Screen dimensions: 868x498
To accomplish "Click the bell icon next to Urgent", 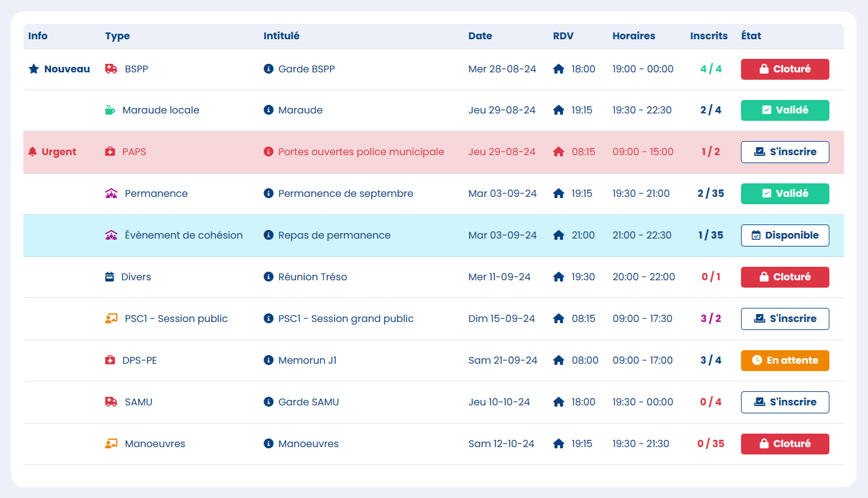I will click(x=33, y=152).
